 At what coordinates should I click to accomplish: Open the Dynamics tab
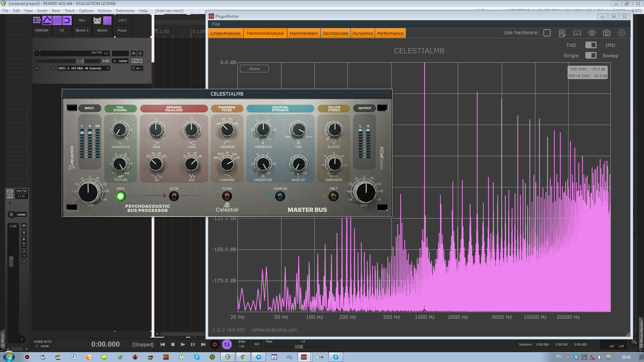click(x=363, y=33)
